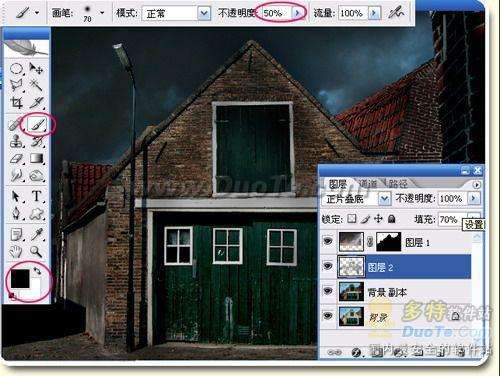Click the 背景 副本 layer thumbnail
This screenshot has width=500, height=376.
tap(351, 291)
